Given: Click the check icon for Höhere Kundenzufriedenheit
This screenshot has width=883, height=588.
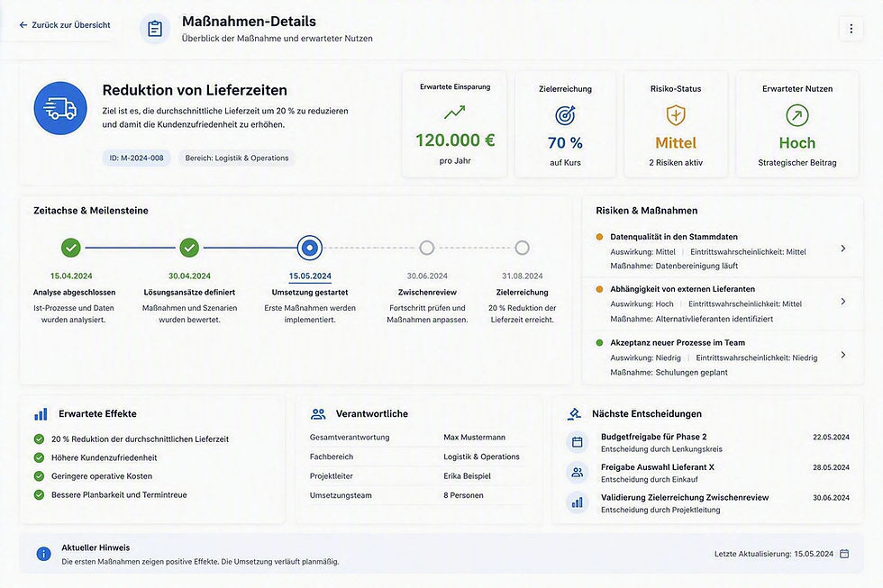Looking at the screenshot, I should coord(39,457).
